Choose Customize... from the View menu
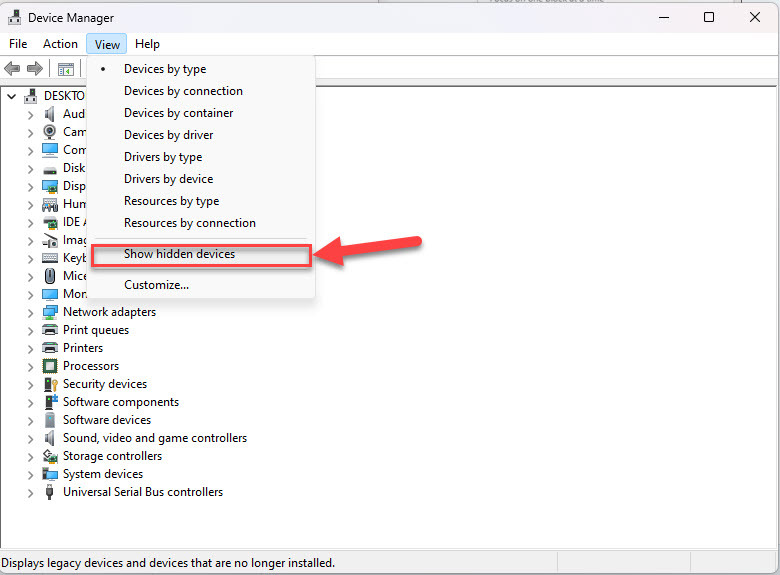Viewport: 780px width, 575px height. (156, 285)
